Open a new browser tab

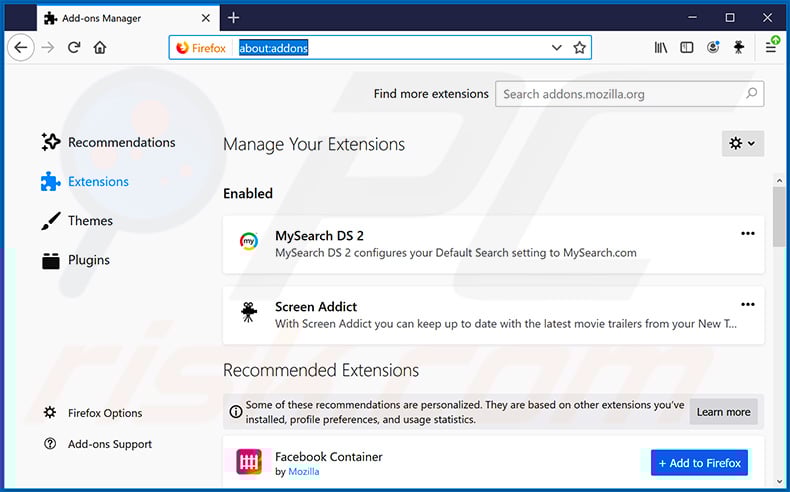point(233,18)
